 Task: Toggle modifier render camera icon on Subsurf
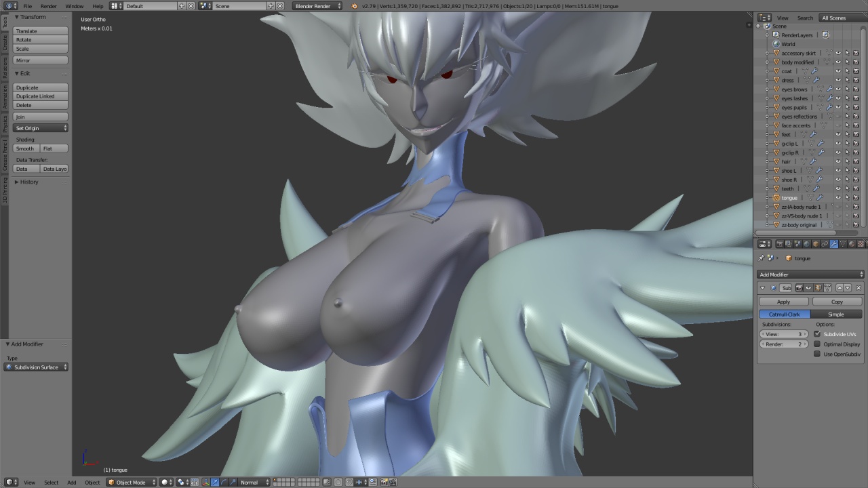(800, 288)
